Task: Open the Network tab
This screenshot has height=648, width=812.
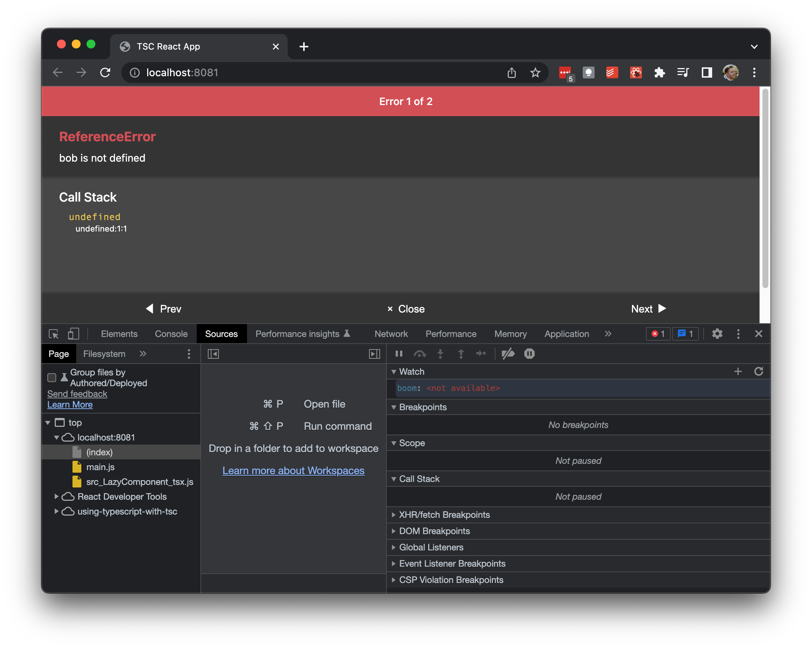Action: 391,334
